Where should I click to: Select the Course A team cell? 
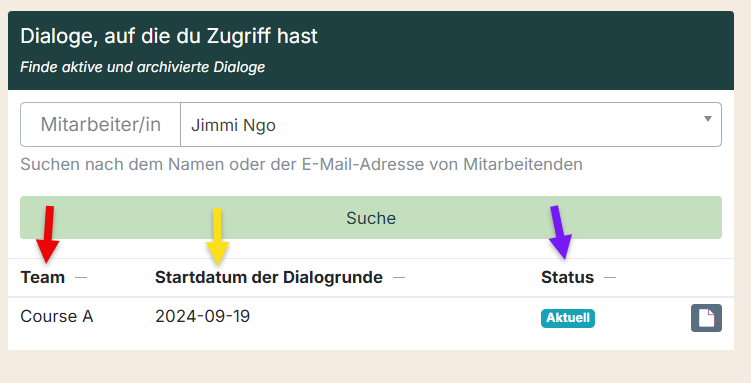click(57, 316)
